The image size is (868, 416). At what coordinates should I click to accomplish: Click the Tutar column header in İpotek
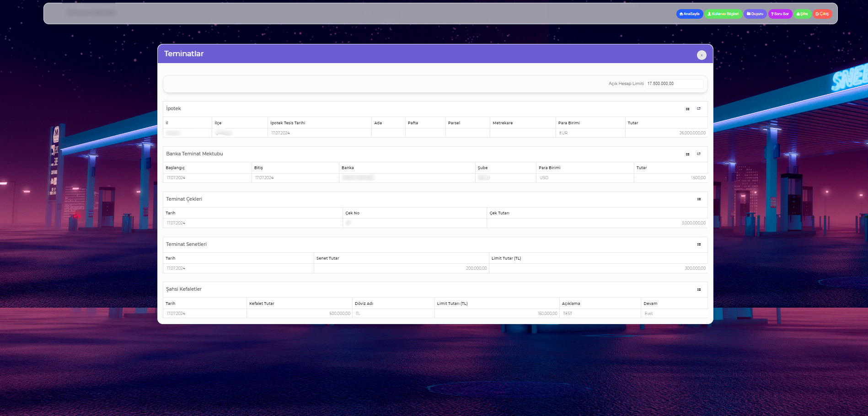[x=633, y=123]
